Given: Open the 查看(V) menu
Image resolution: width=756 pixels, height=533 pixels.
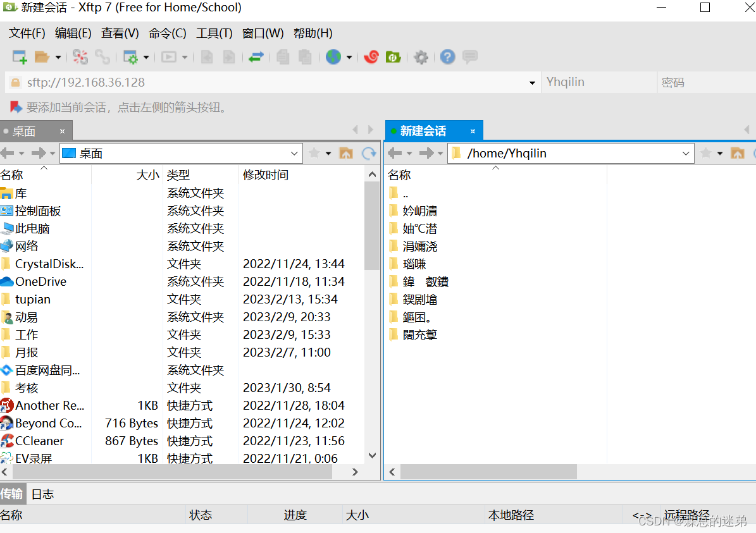Looking at the screenshot, I should 120,34.
